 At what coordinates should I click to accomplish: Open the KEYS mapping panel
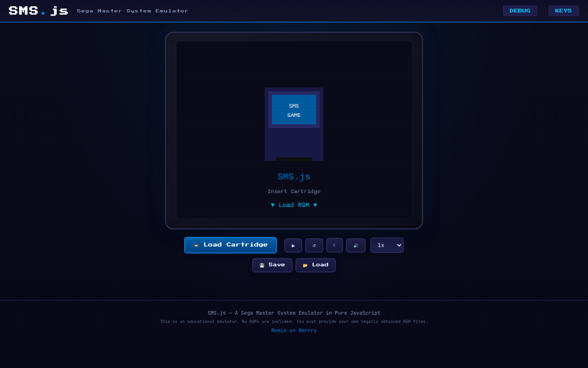point(563,11)
